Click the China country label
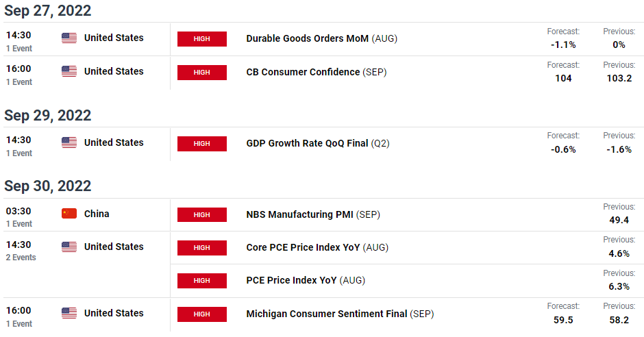Image resolution: width=644 pixels, height=337 pixels. (97, 214)
